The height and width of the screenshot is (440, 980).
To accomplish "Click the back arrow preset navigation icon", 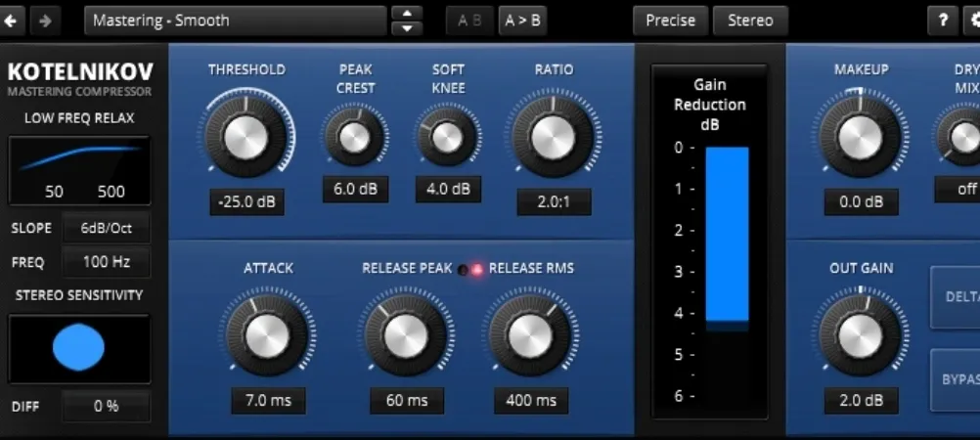I will click(x=15, y=20).
